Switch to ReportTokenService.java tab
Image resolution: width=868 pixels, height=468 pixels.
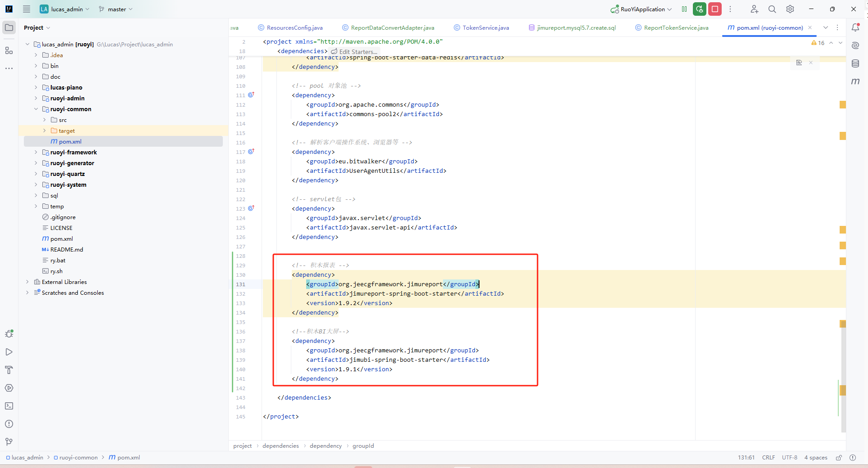tap(672, 27)
